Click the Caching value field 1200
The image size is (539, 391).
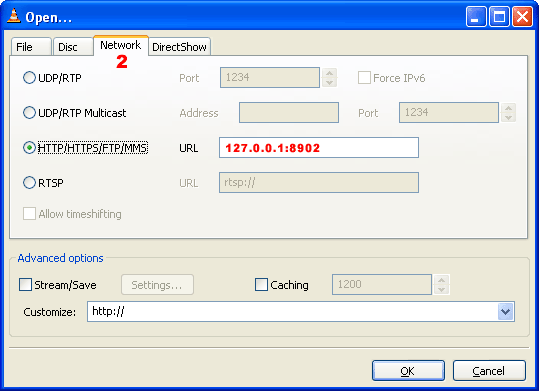[x=382, y=284]
